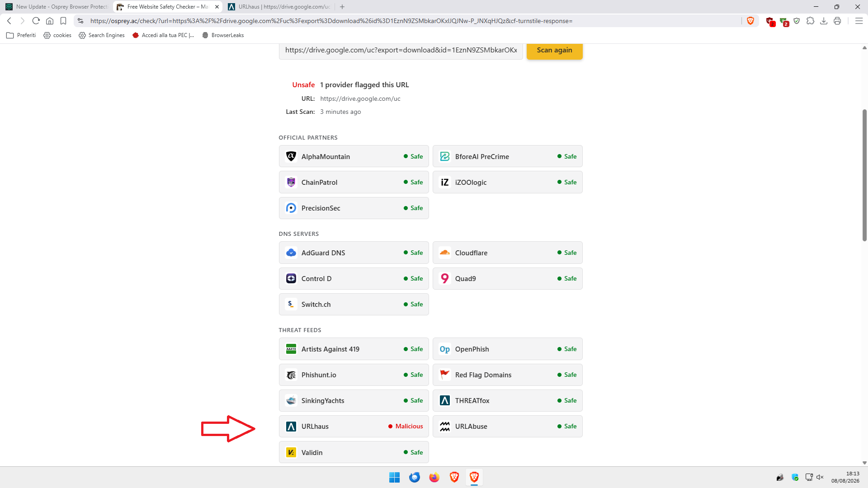Click the Cloudflare cloud logo
Image resolution: width=868 pixels, height=488 pixels.
coord(445,253)
